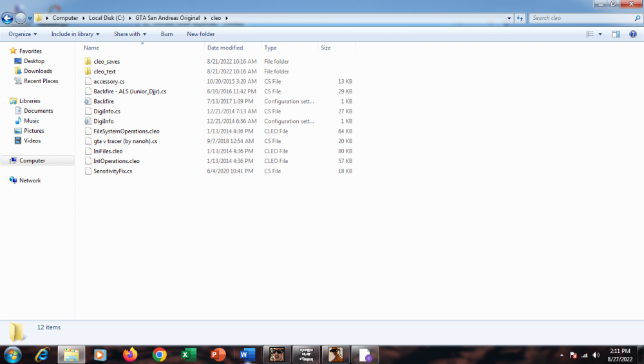Open Windows Explorer taskbar icon
This screenshot has height=364, width=644.
pyautogui.click(x=71, y=354)
